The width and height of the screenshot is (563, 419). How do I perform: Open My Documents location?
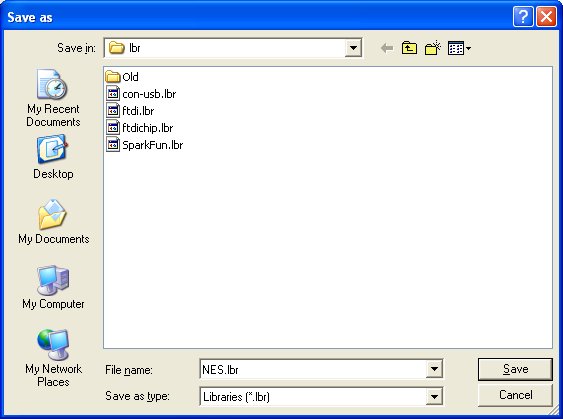pyautogui.click(x=53, y=222)
